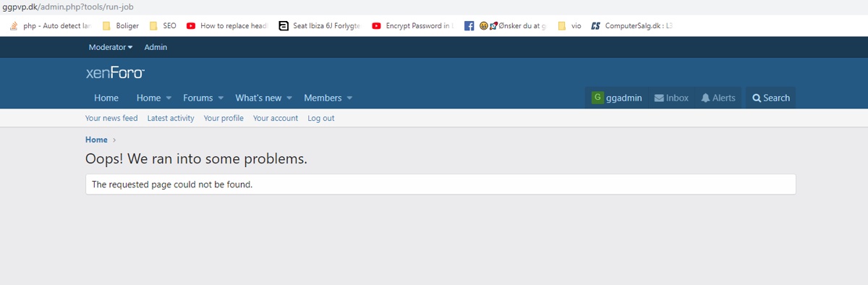
Task: Click the Home breadcrumb link
Action: coord(96,140)
